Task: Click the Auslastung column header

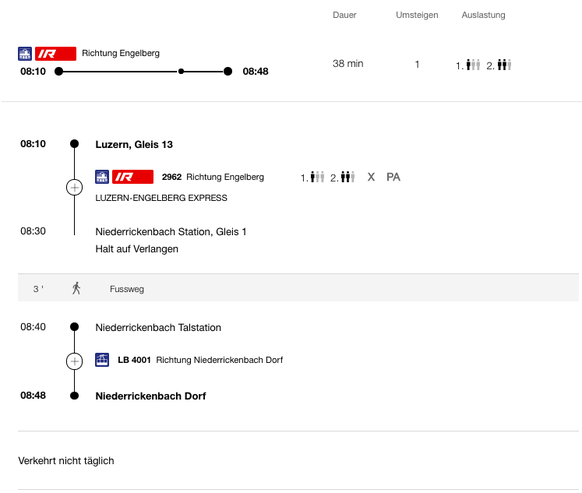Action: (x=483, y=15)
